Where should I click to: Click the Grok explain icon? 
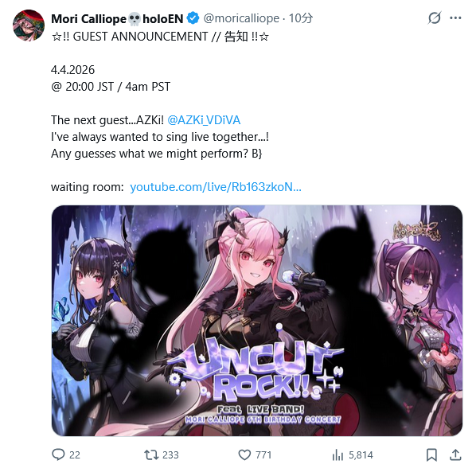434,18
